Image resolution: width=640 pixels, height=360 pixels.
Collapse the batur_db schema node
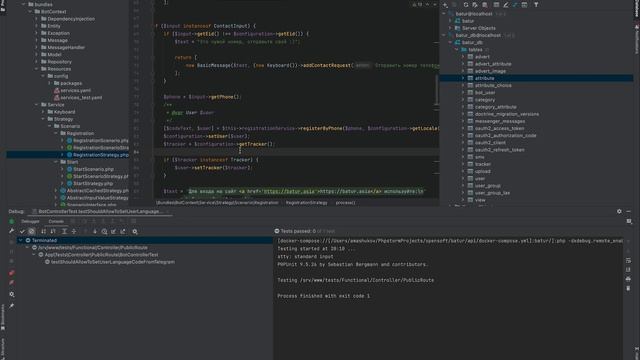451,42
